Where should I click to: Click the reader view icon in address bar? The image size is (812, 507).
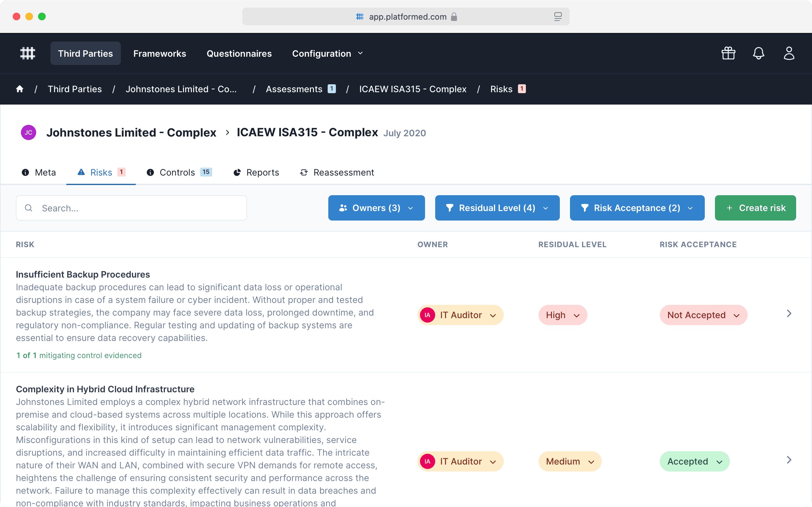(x=558, y=16)
